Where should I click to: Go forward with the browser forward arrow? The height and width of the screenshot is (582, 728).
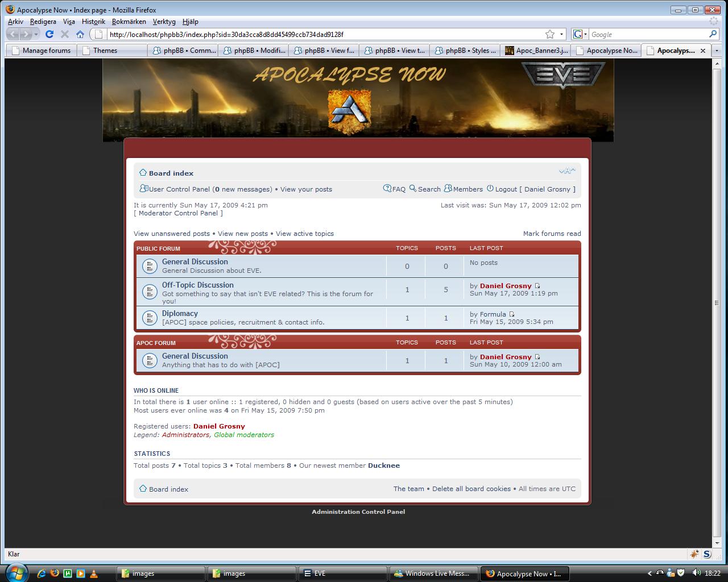point(26,34)
